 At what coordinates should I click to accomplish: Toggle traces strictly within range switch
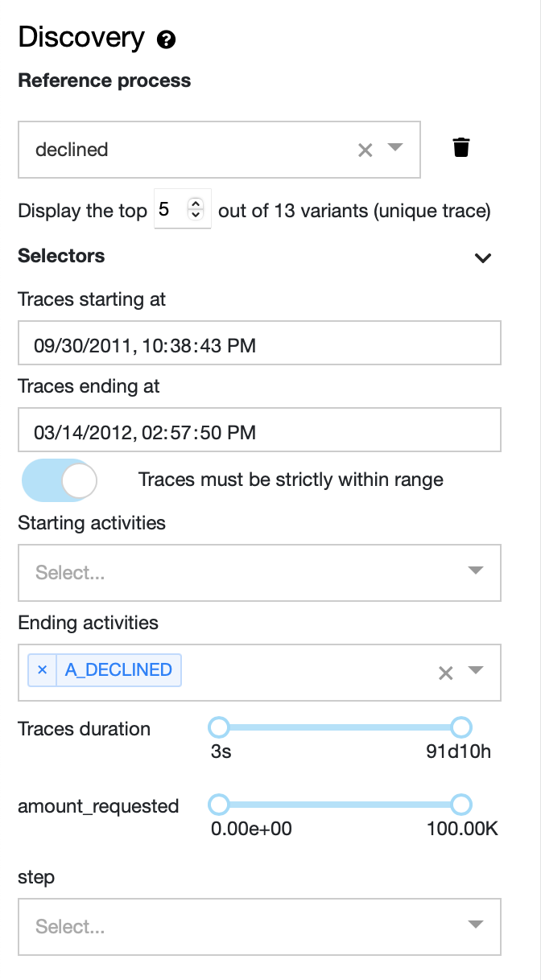[60, 480]
